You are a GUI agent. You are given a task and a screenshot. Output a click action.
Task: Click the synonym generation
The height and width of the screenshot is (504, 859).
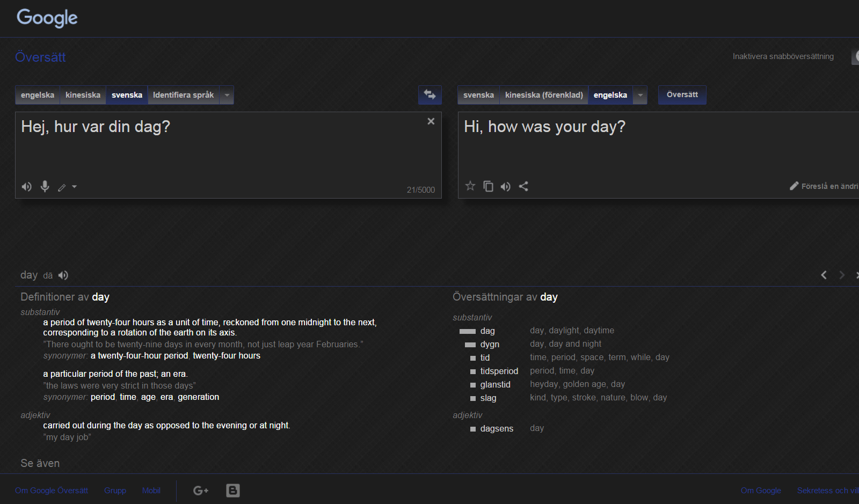click(198, 397)
